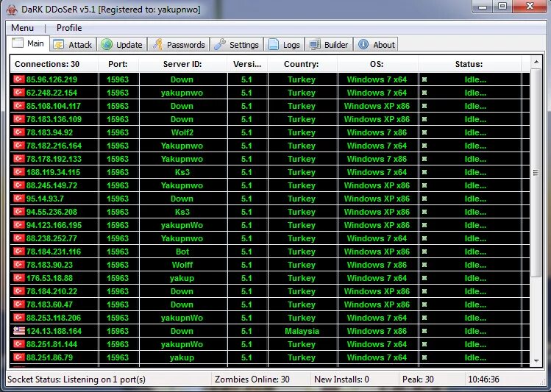Click the biohazard app icon in title bar
The width and height of the screenshot is (551, 392).
click(12, 9)
